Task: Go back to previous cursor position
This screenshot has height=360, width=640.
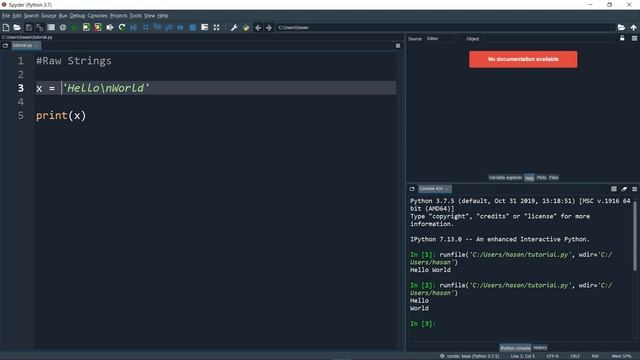Action: coord(258,27)
